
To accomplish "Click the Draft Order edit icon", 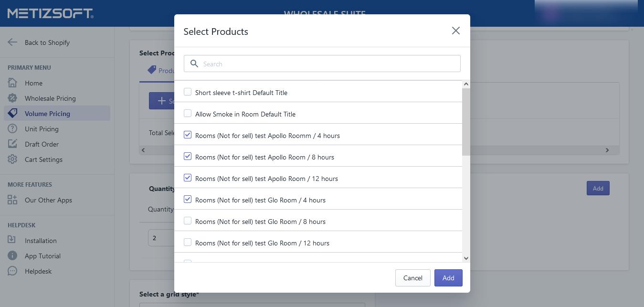I will tap(12, 144).
